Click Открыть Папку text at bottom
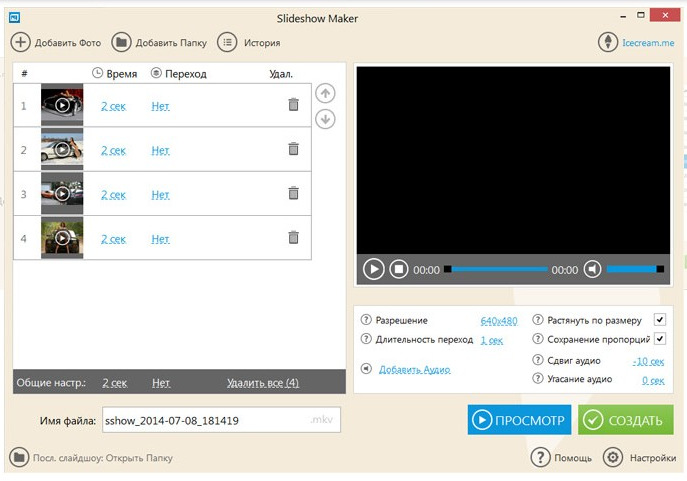The width and height of the screenshot is (687, 481). tap(139, 458)
